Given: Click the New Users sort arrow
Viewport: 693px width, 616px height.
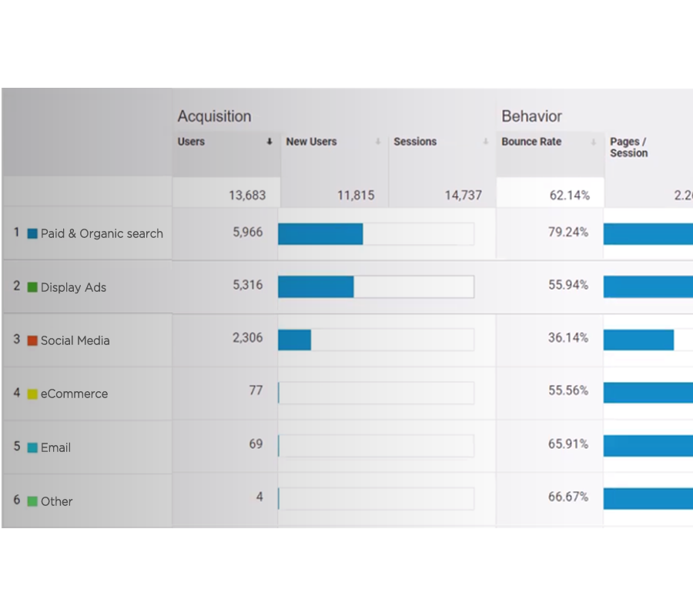Looking at the screenshot, I should [377, 142].
